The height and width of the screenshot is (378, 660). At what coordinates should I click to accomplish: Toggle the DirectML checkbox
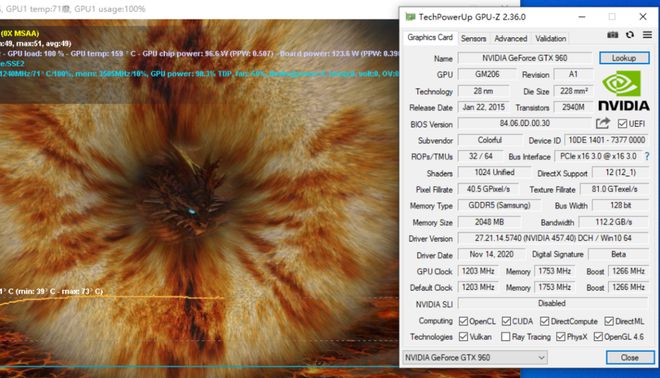click(609, 321)
